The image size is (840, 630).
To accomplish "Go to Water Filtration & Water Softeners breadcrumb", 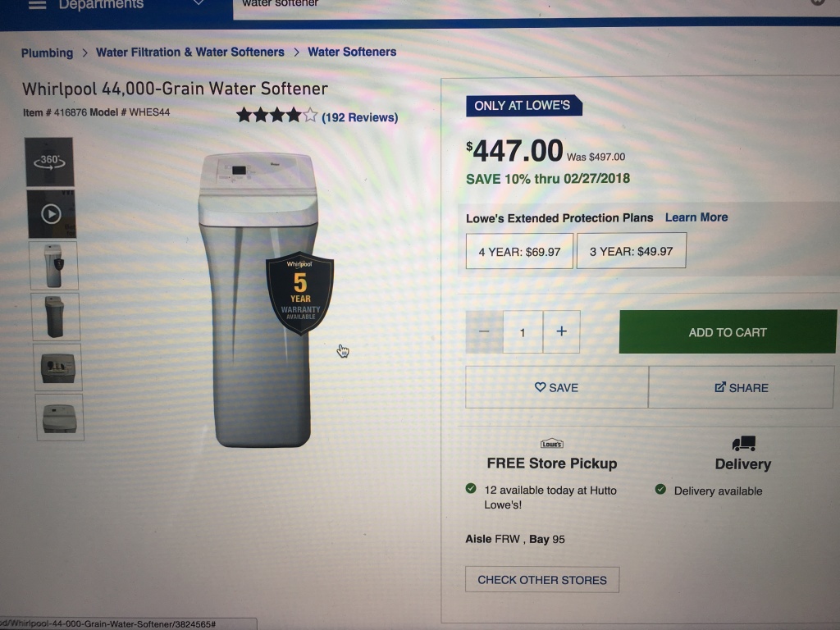I will (190, 52).
